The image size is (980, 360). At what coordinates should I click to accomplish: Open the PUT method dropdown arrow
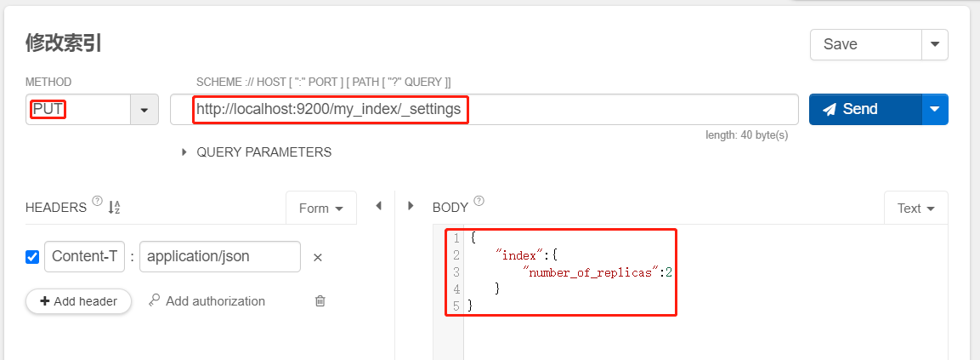pos(144,110)
